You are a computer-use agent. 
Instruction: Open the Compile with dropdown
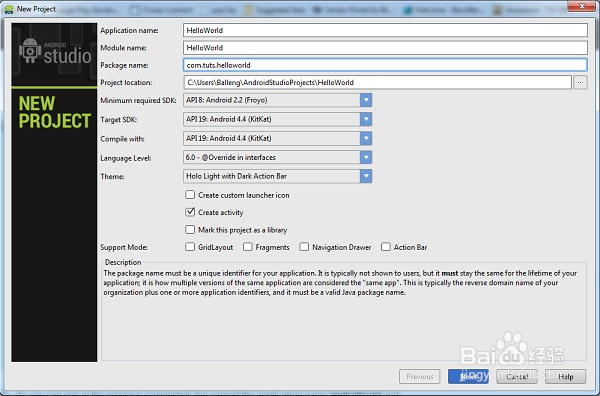(277, 139)
